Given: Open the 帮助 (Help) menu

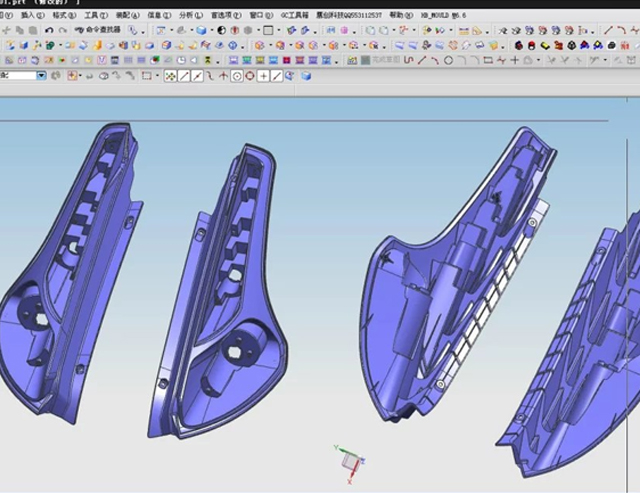Looking at the screenshot, I should [399, 16].
